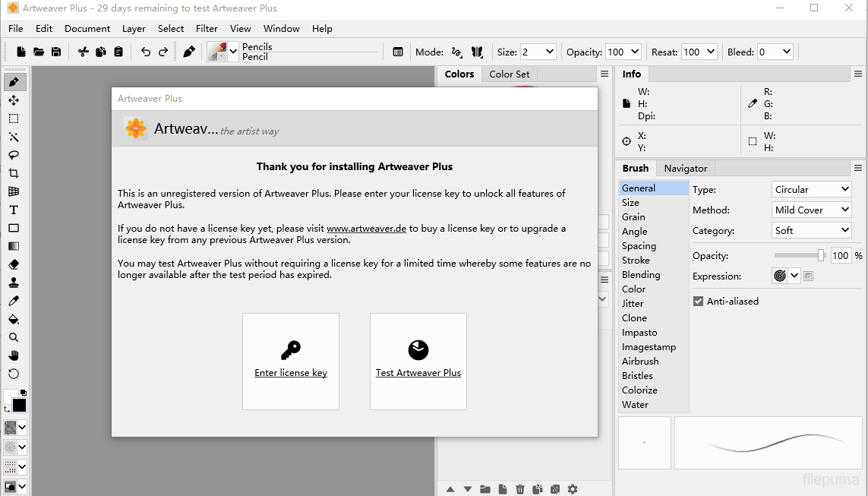Select the Hand pan tool
Screen dimensions: 868x496
[x=14, y=355]
